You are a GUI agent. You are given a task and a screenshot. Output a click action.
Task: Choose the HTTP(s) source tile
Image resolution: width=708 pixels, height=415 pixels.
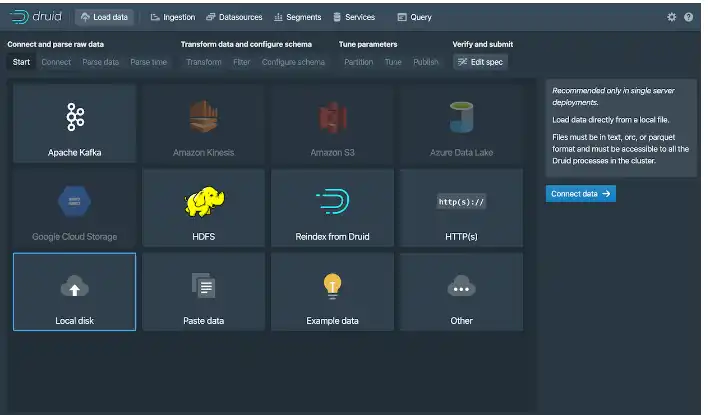point(461,208)
